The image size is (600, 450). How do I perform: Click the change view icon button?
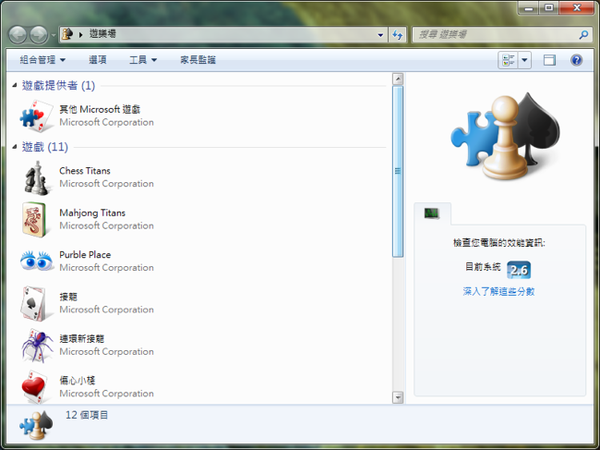tap(508, 60)
